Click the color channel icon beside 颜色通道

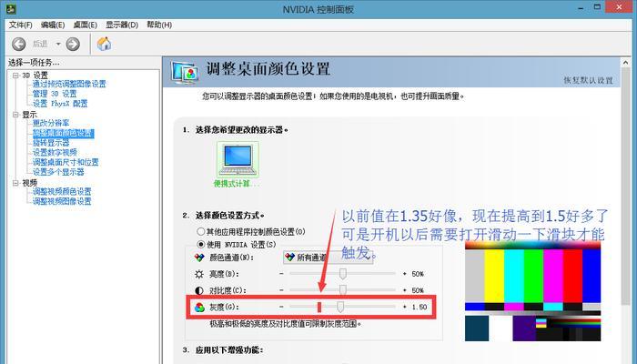[x=199, y=258]
